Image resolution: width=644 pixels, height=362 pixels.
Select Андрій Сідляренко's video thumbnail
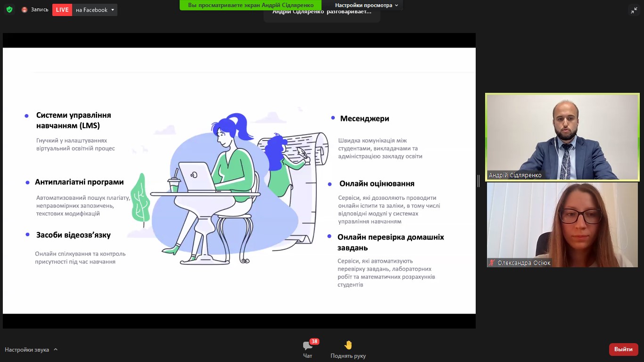click(562, 137)
